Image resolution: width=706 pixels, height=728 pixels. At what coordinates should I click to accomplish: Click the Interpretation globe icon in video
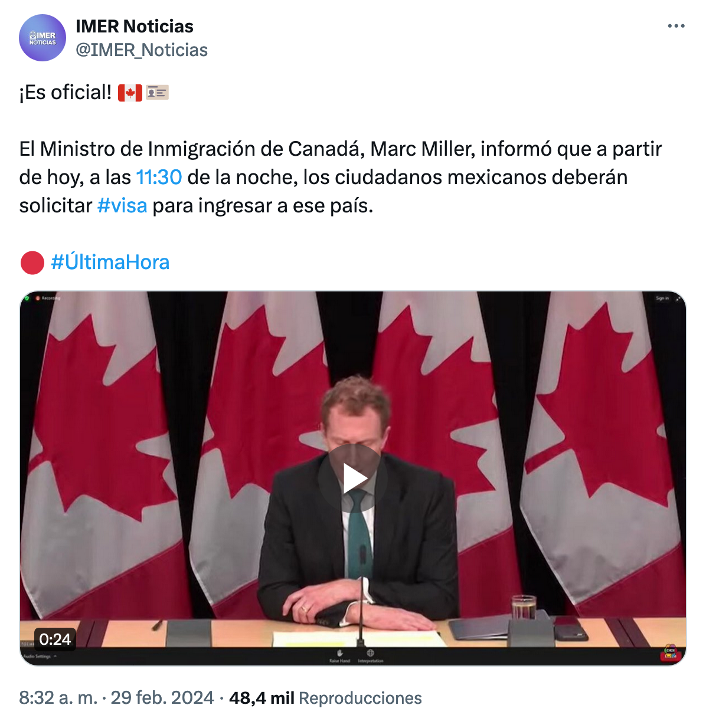370,654
